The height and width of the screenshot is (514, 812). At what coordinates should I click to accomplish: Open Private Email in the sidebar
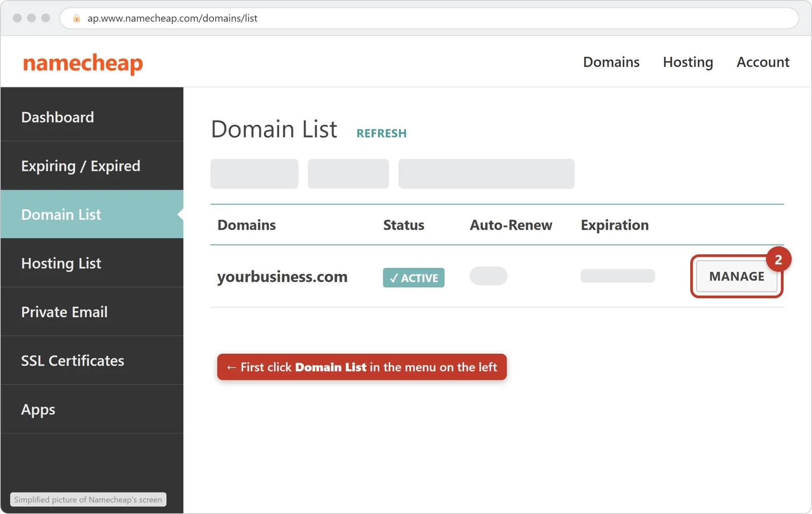[x=92, y=312]
